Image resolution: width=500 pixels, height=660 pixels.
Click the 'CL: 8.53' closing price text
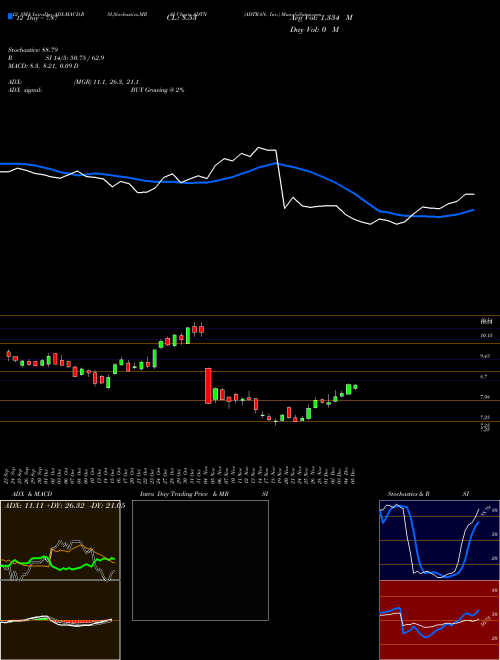pyautogui.click(x=182, y=18)
